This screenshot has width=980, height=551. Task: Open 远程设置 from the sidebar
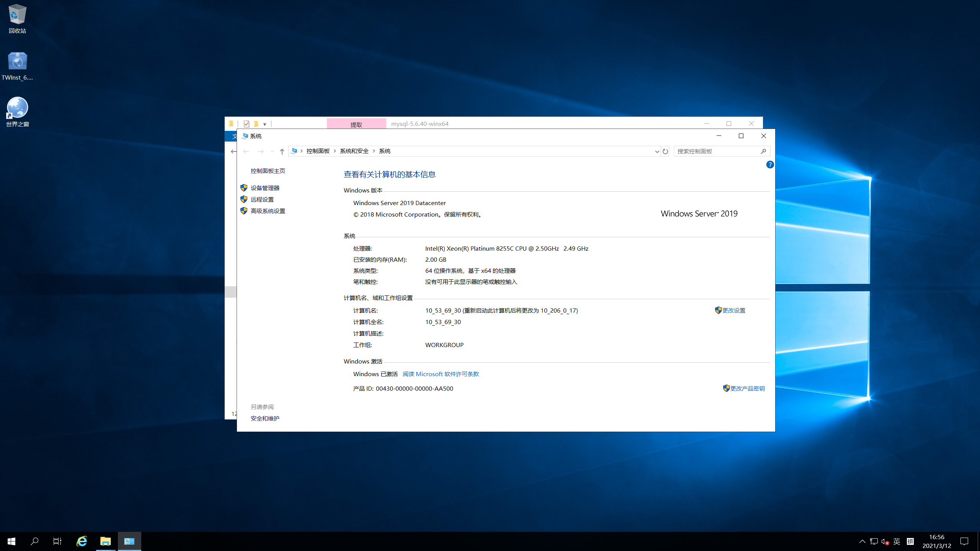pos(262,199)
